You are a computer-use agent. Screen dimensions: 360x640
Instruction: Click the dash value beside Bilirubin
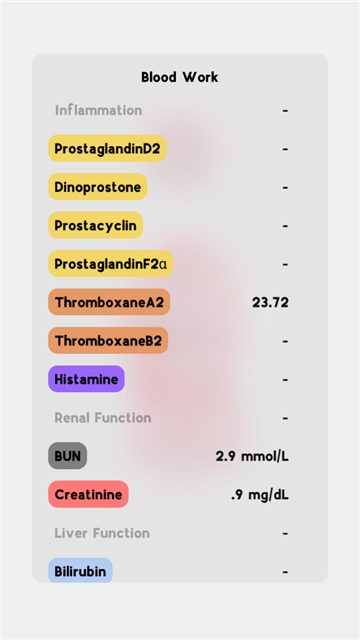click(285, 572)
